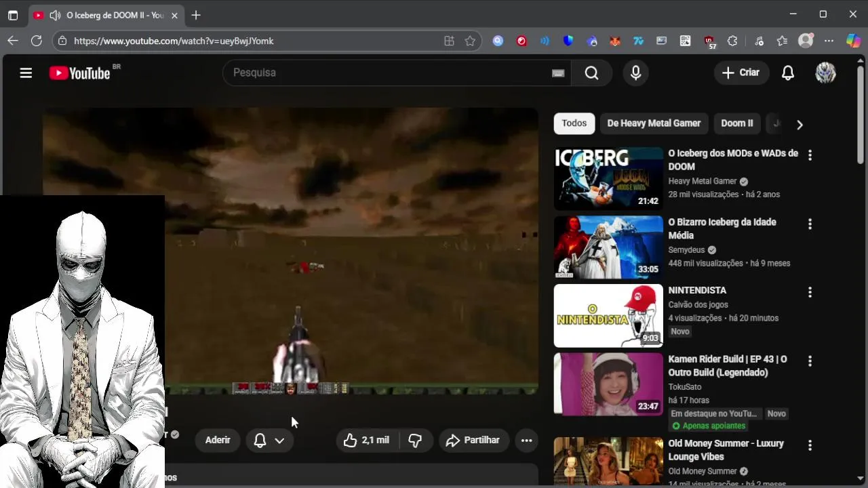868x488 pixels.
Task: View site information lock icon
Action: [62, 41]
